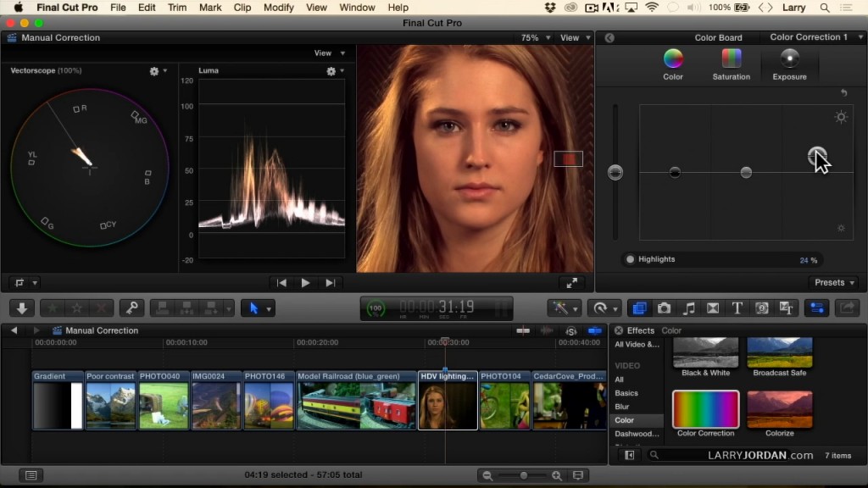
Task: Open the Edit menu
Action: 147,8
